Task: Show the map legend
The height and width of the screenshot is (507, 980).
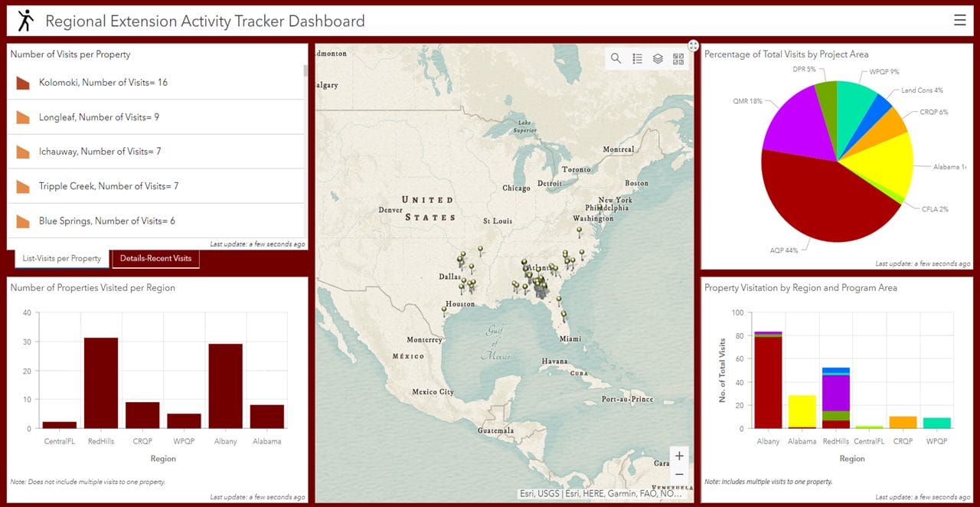Action: click(x=637, y=59)
